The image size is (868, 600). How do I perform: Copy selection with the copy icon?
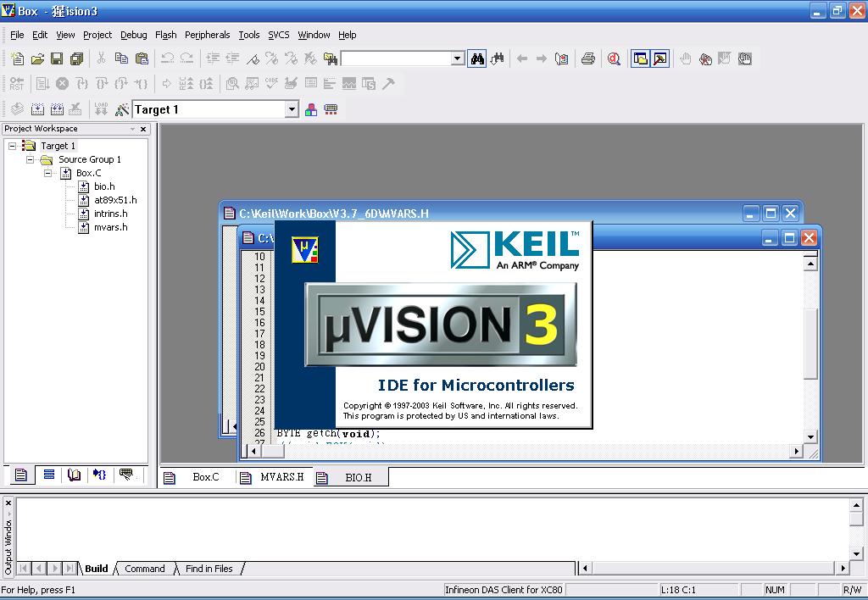click(x=121, y=58)
